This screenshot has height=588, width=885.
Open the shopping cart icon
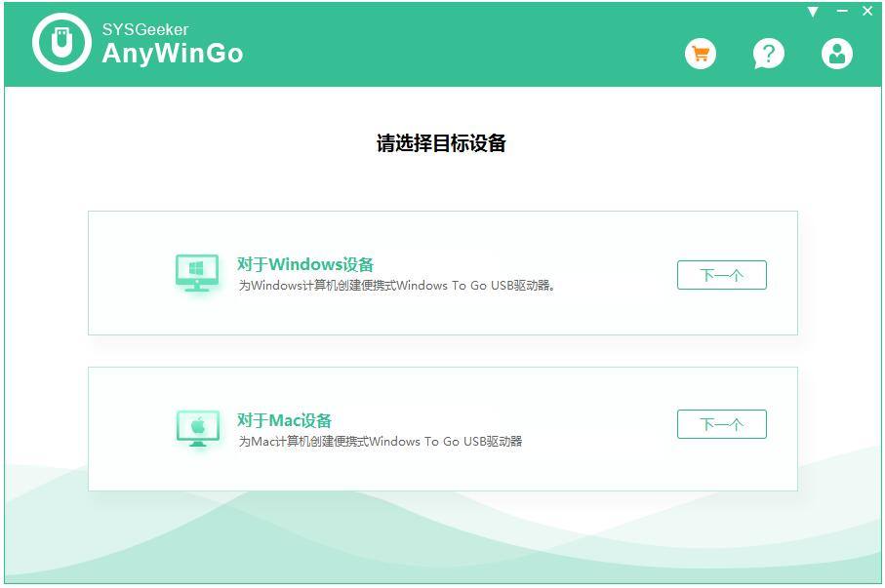point(699,54)
